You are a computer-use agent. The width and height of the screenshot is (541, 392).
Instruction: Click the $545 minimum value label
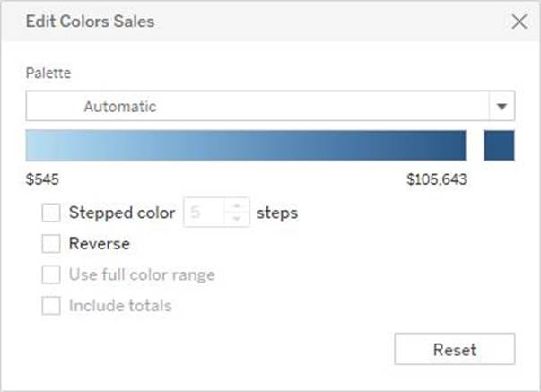(x=42, y=179)
